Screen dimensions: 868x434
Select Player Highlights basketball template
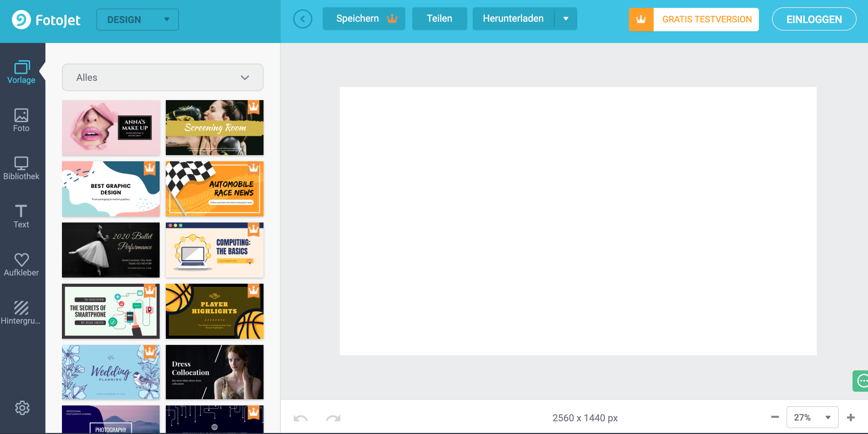pos(215,311)
